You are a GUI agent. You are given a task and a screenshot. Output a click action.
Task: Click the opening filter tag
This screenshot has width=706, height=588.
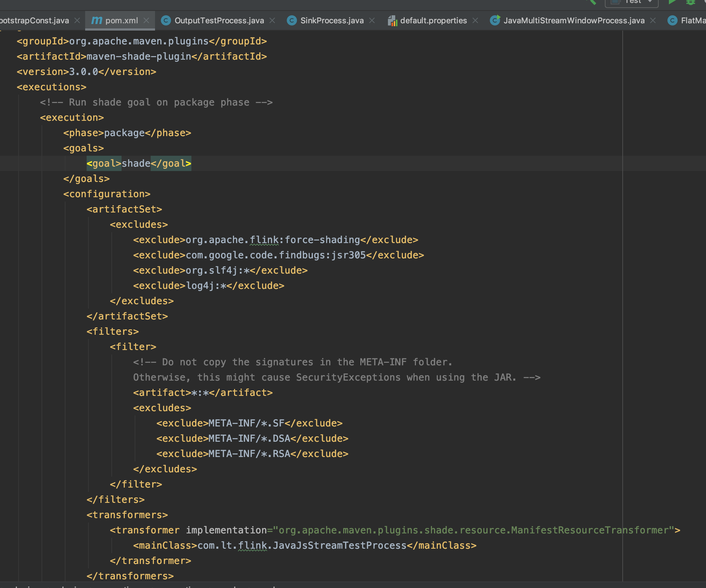pos(133,347)
